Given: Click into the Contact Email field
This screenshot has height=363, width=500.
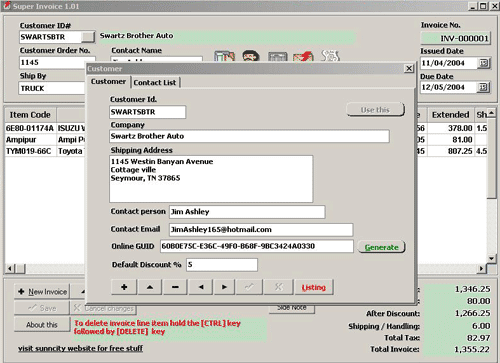Looking at the screenshot, I should pos(261,229).
